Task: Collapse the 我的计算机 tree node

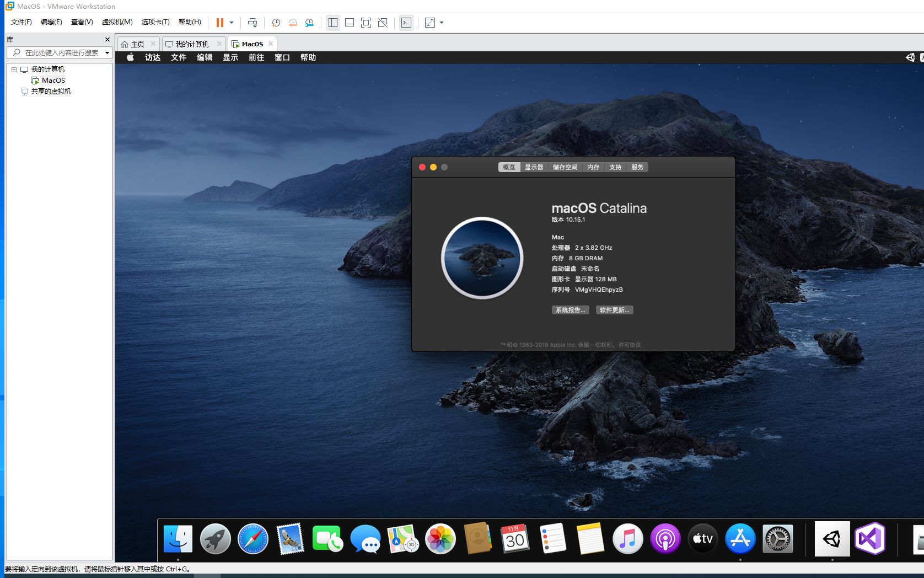Action: click(13, 69)
